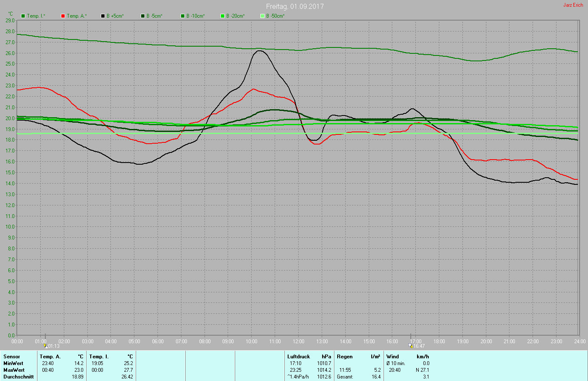
Task: Click the Regen column header
Action: point(344,357)
